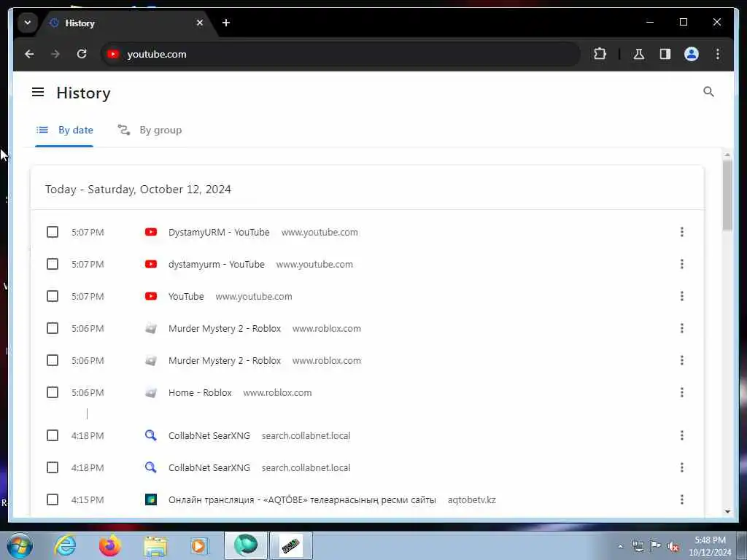747x560 pixels.
Task: Click the magnifier favicon of first CollabNet entry
Action: 150,435
